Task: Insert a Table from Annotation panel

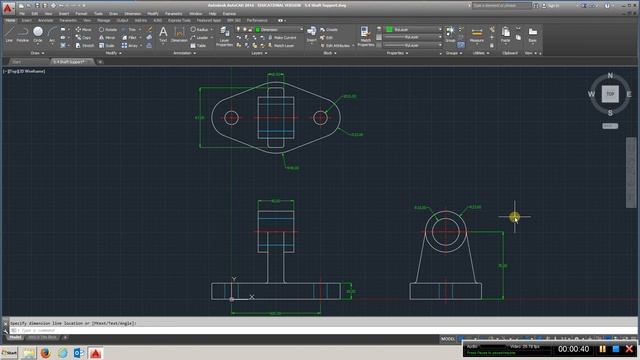Action: click(x=198, y=45)
